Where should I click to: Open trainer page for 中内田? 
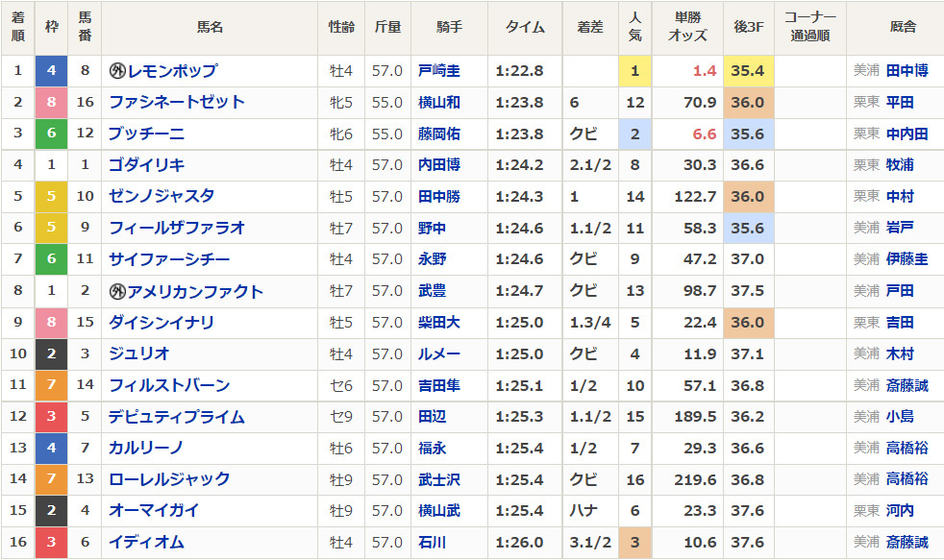click(907, 134)
